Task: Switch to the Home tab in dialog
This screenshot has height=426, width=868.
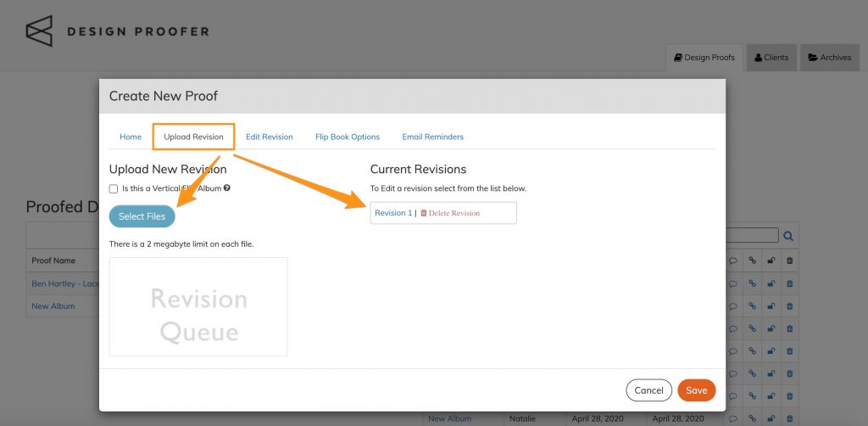Action: click(x=131, y=137)
